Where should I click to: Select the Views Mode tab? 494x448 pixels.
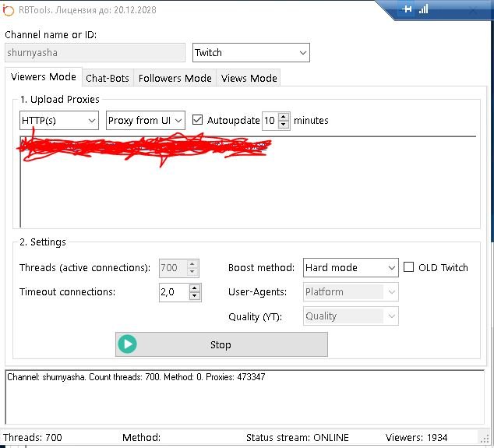click(249, 78)
